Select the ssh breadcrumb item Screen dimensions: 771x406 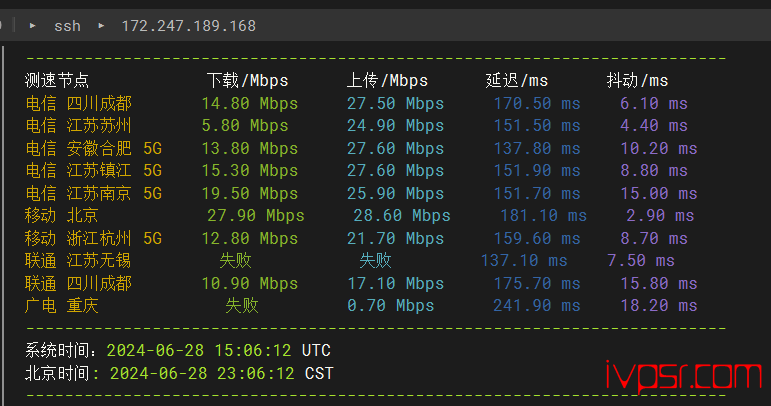(67, 25)
